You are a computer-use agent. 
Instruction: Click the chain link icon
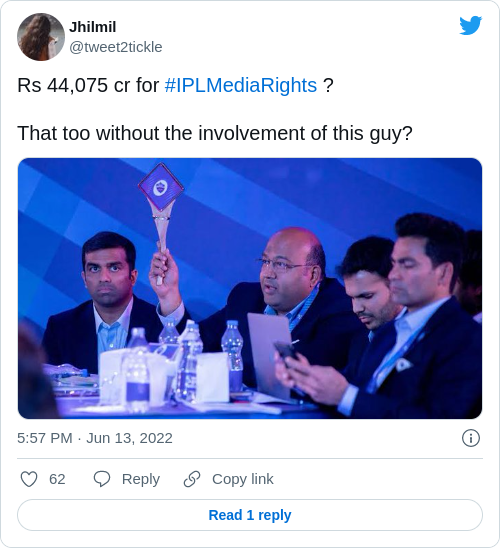click(x=192, y=479)
